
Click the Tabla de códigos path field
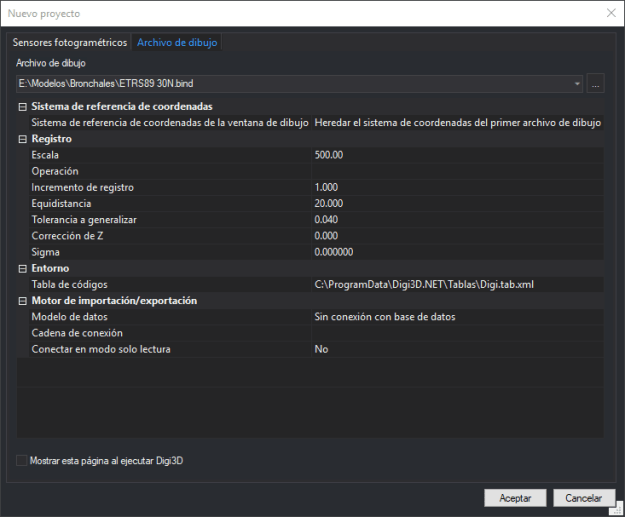tap(456, 285)
